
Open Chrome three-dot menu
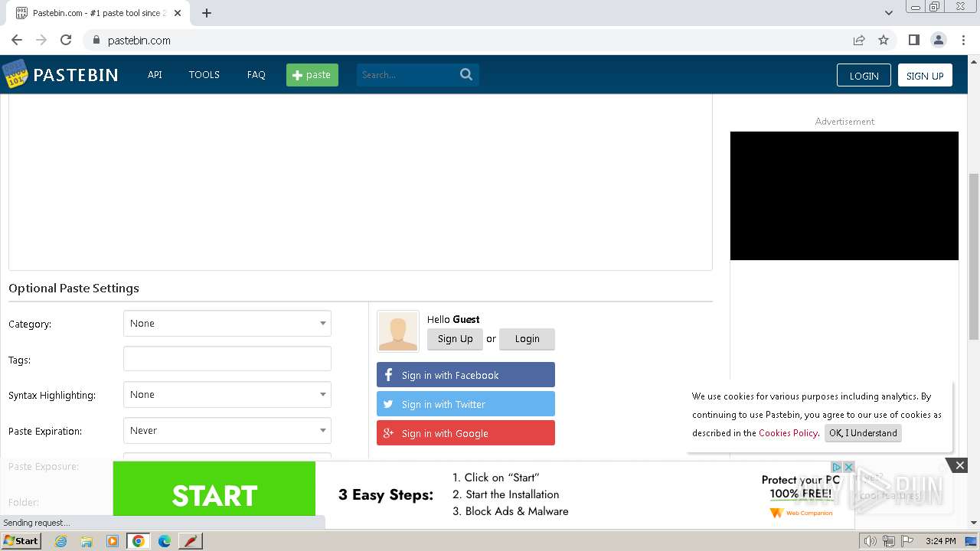click(x=963, y=40)
